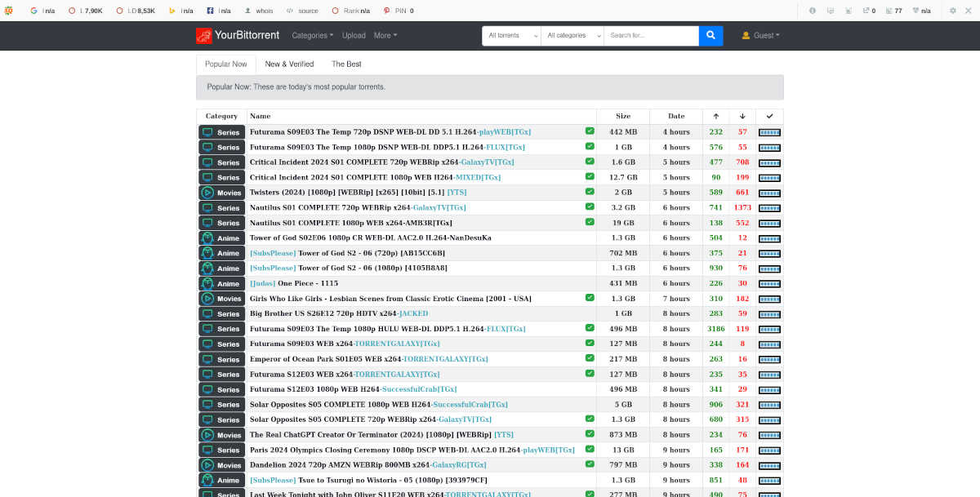The width and height of the screenshot is (980, 497).
Task: Open the All categories dropdown
Action: point(572,36)
